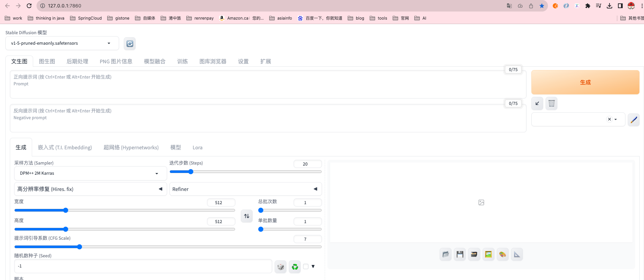The width and height of the screenshot is (644, 280).
Task: Open the thinking in java bookmark folder
Action: click(x=46, y=18)
